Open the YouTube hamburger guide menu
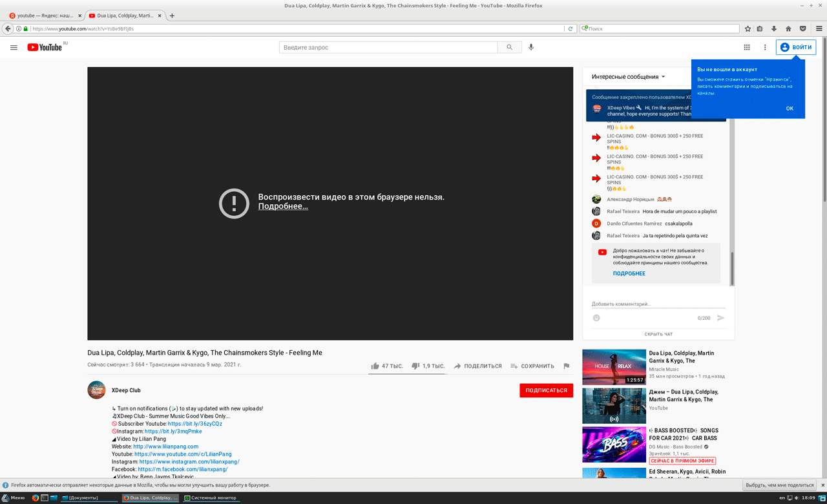Viewport: 827px width, 504px height. 14,47
